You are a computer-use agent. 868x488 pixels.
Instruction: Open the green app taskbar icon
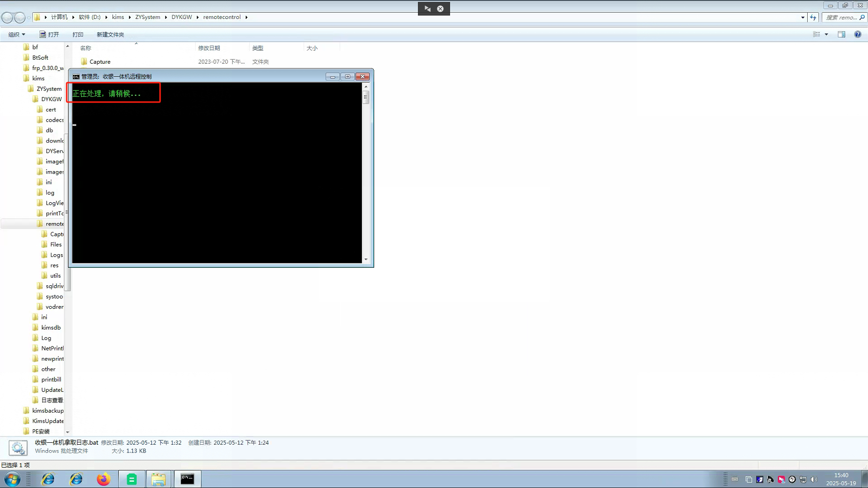(131, 479)
